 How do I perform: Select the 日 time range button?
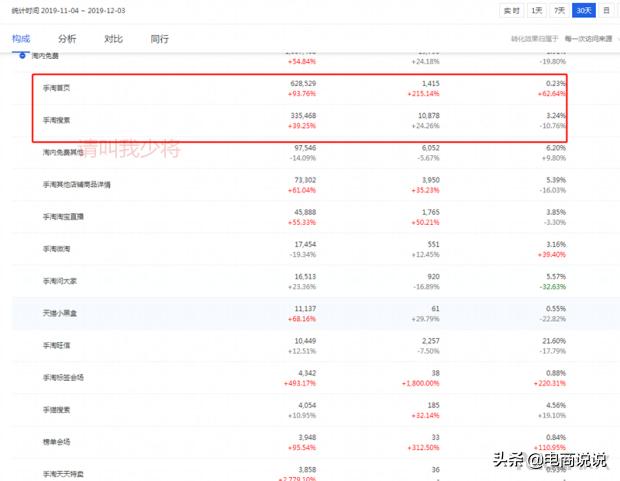[x=606, y=11]
